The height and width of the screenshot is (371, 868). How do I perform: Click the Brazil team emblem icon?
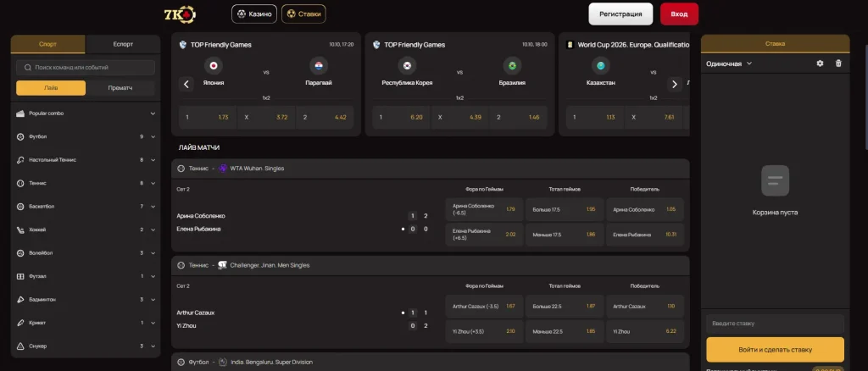pos(512,65)
